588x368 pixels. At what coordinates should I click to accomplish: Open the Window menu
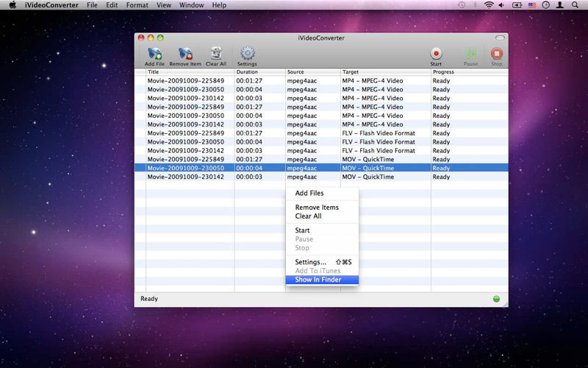(191, 5)
